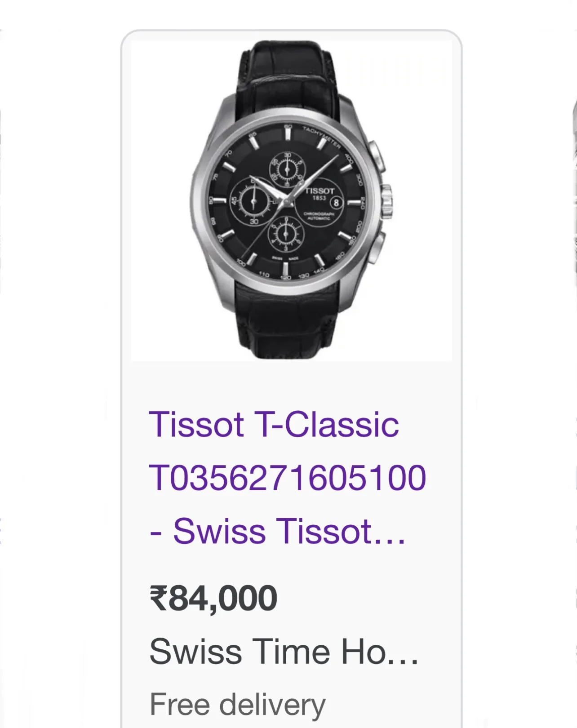Click the upper chronograph pusher button

pos(377,155)
